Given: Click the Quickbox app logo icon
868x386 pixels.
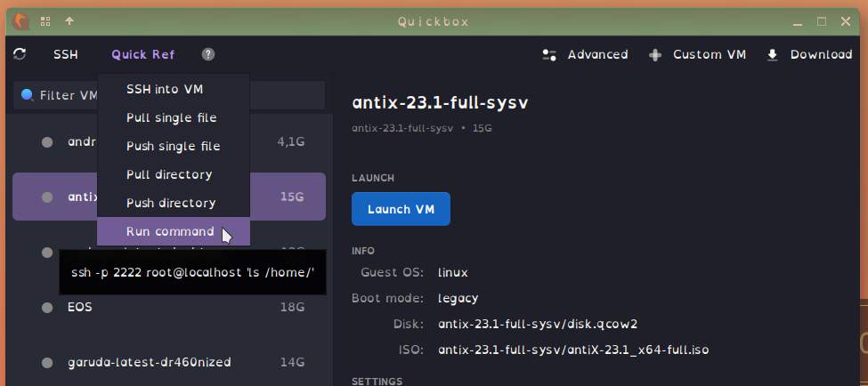Looking at the screenshot, I should (x=21, y=20).
